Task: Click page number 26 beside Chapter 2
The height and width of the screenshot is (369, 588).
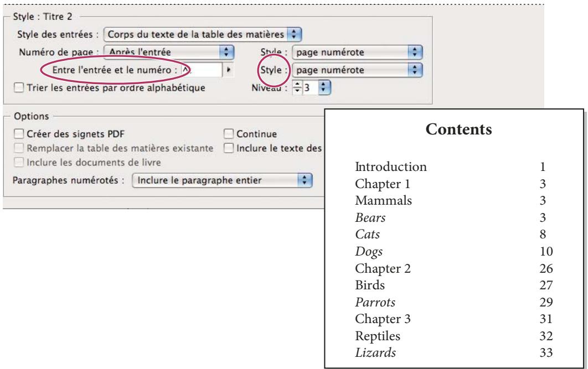Action: (546, 268)
